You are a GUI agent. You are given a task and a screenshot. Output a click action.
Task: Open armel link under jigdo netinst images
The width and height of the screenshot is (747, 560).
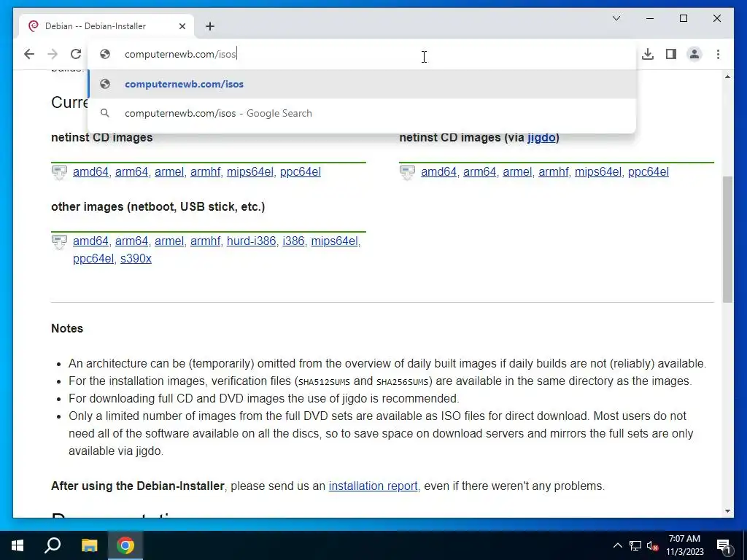pyautogui.click(x=517, y=172)
